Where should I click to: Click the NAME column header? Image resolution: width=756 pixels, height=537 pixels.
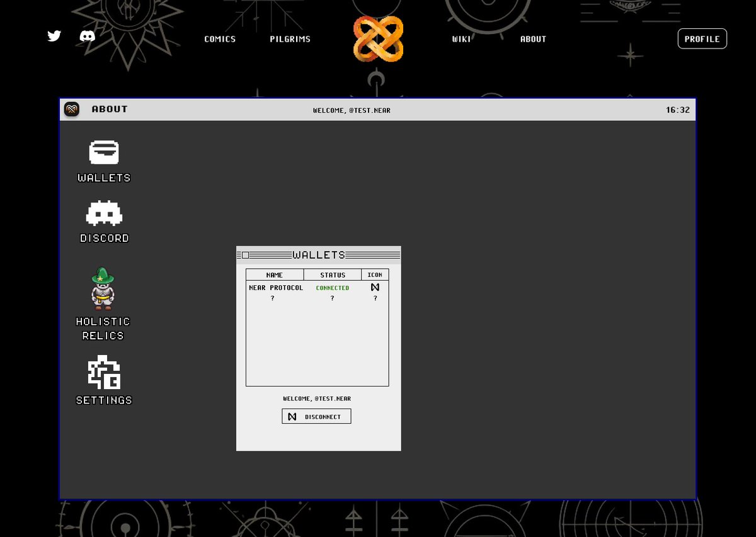pyautogui.click(x=275, y=274)
